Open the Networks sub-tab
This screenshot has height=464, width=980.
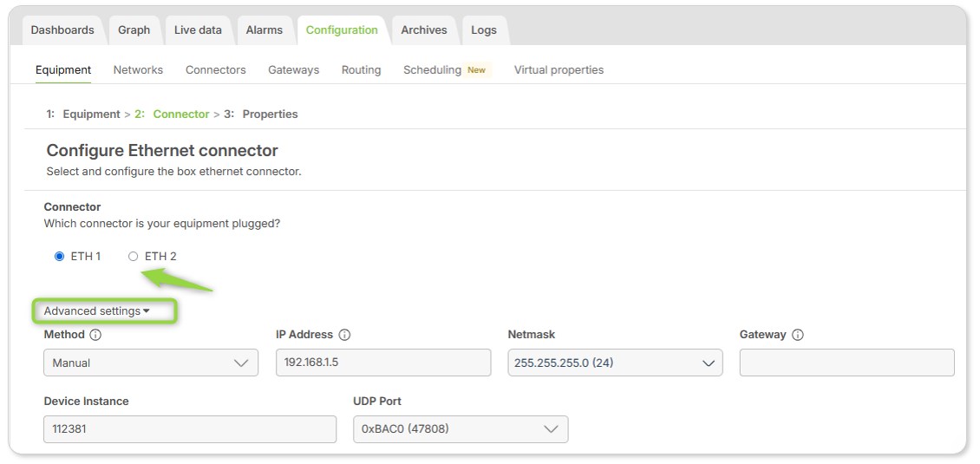point(138,70)
